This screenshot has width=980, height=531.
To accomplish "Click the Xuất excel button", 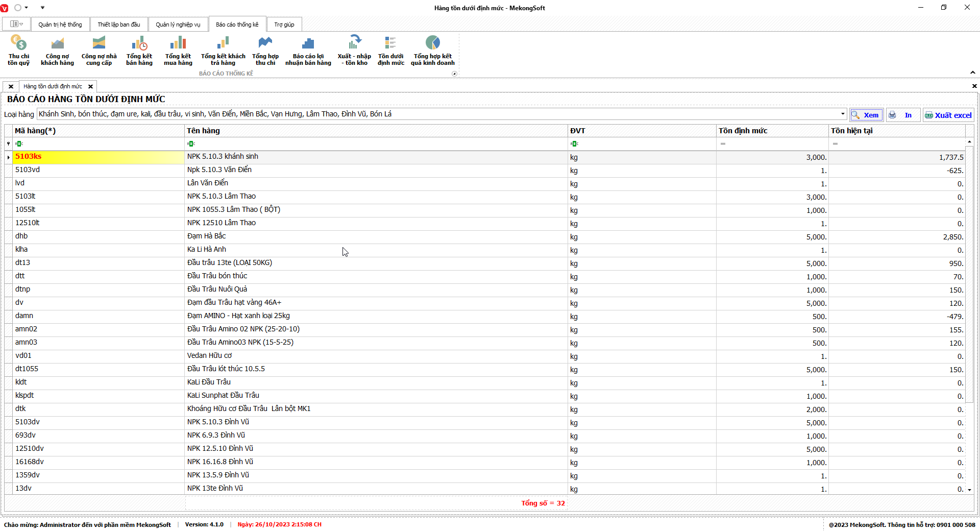I will click(x=948, y=115).
